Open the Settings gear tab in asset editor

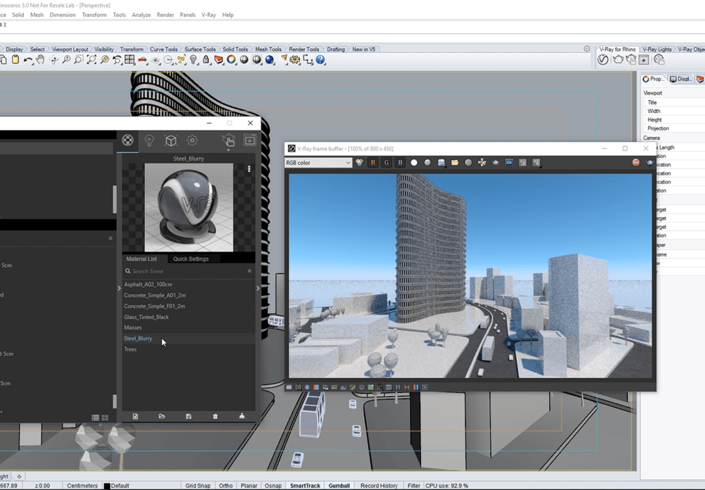click(x=192, y=140)
